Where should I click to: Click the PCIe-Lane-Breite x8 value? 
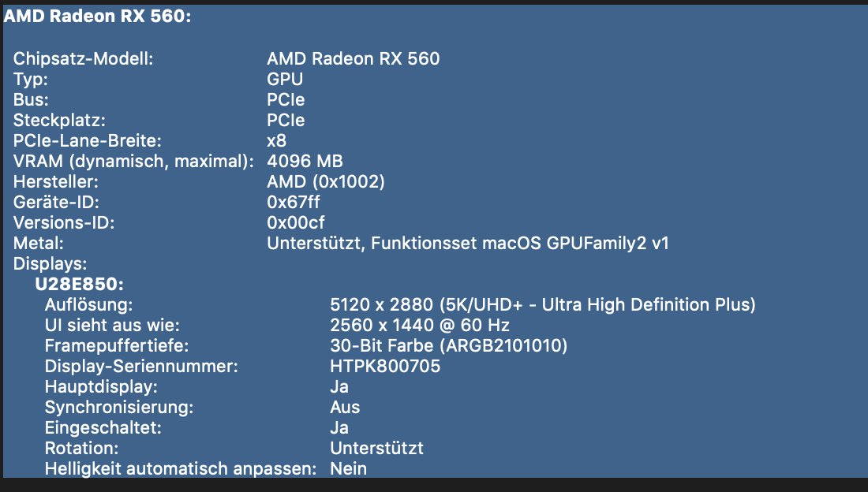click(x=276, y=141)
